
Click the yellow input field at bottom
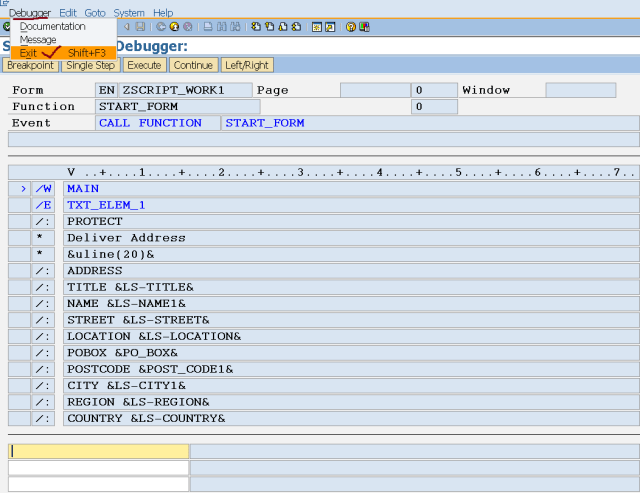[x=98, y=451]
